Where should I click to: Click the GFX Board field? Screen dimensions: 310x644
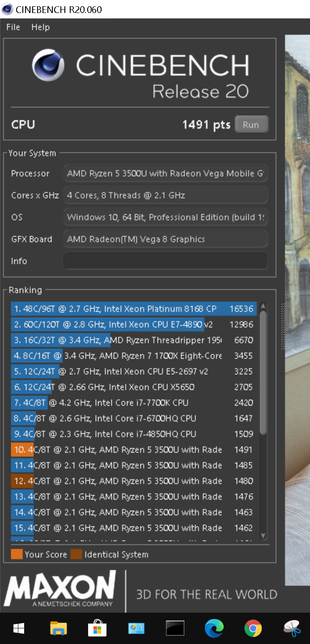pyautogui.click(x=166, y=239)
